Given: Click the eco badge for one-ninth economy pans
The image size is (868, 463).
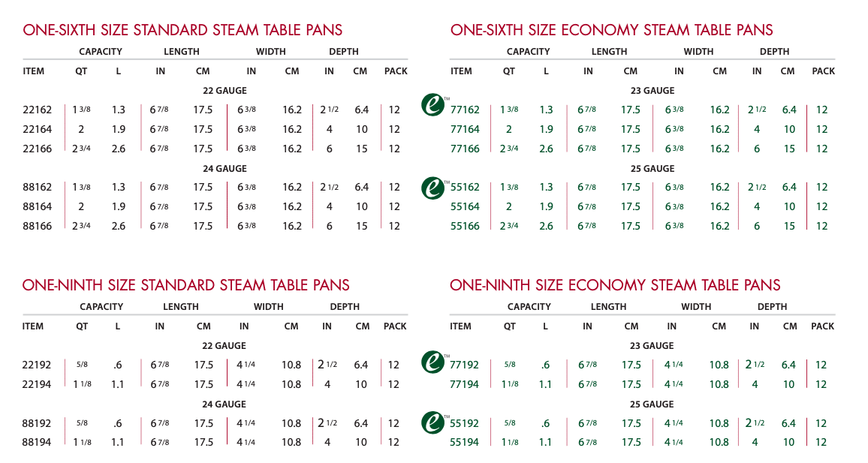Looking at the screenshot, I should tap(432, 361).
